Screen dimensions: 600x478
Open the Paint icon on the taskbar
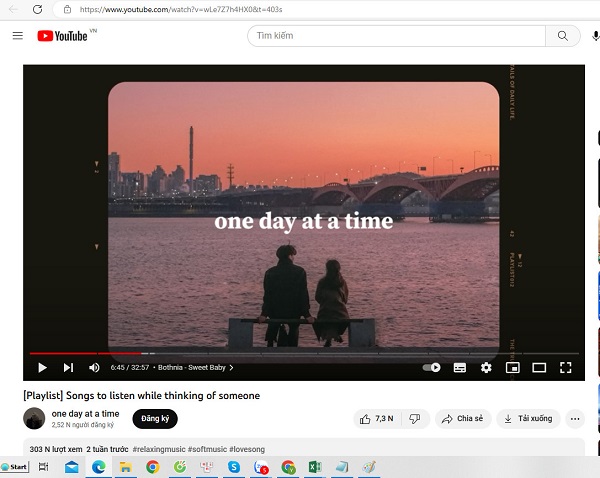coord(369,467)
